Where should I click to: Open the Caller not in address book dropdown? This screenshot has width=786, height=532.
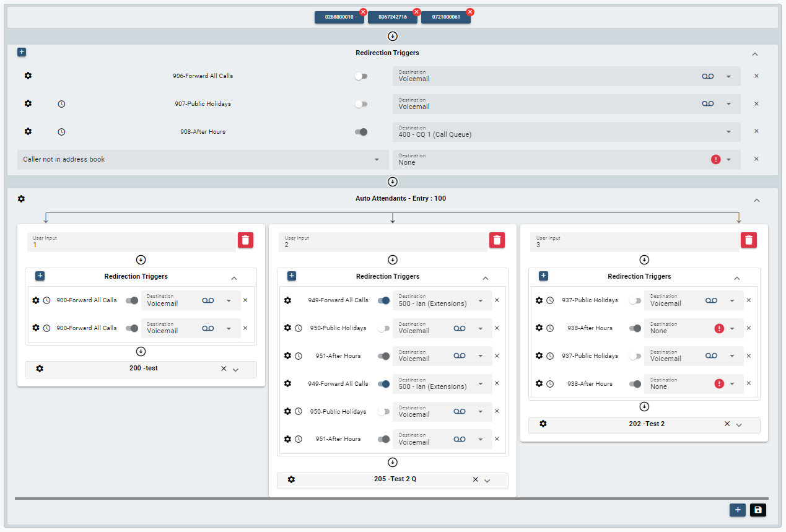(203, 160)
